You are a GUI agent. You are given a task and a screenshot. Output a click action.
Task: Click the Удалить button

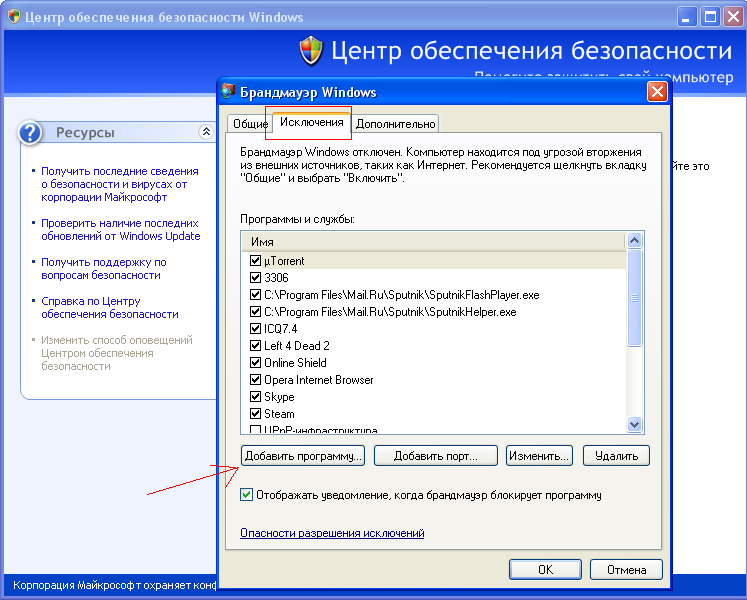(616, 456)
